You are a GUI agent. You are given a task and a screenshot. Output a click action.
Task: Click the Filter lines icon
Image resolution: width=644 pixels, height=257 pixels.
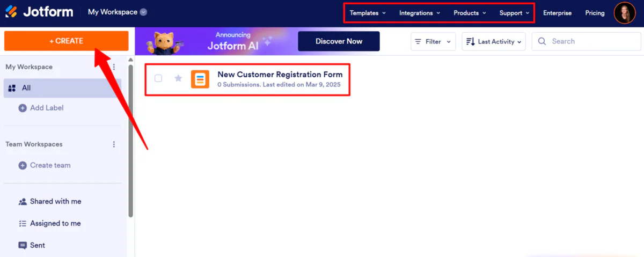418,41
